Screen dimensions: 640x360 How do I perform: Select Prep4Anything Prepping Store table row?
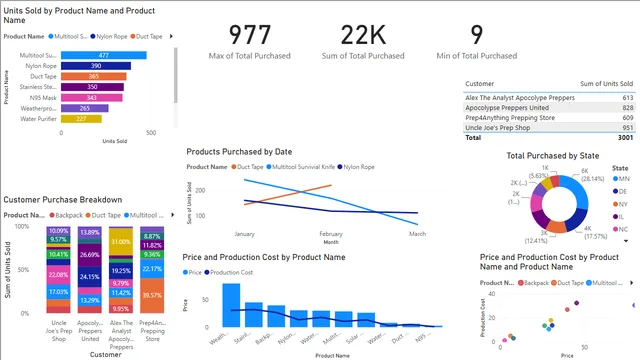pyautogui.click(x=549, y=118)
